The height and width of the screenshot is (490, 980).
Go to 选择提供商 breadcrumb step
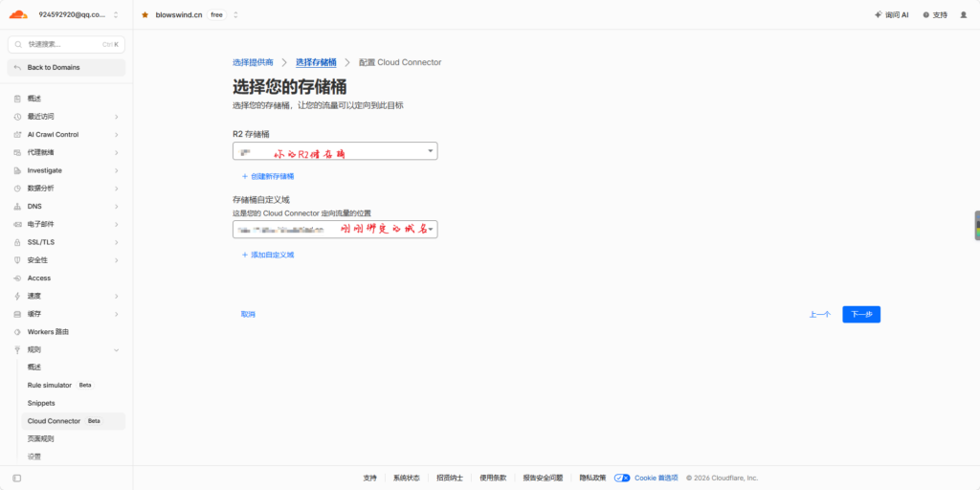pyautogui.click(x=253, y=62)
